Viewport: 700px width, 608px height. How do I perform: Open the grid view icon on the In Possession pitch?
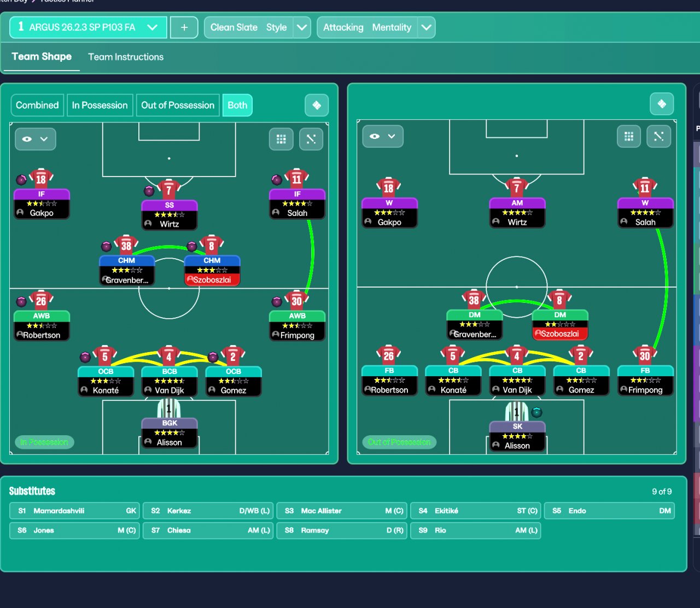pyautogui.click(x=281, y=139)
